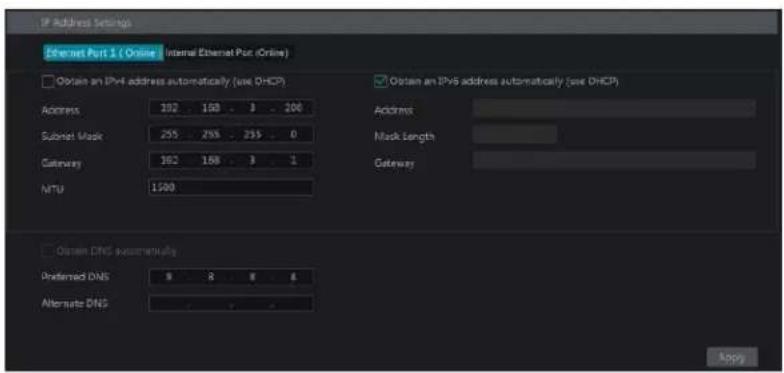784x373 pixels.
Task: Click the Apply button
Action: click(732, 358)
